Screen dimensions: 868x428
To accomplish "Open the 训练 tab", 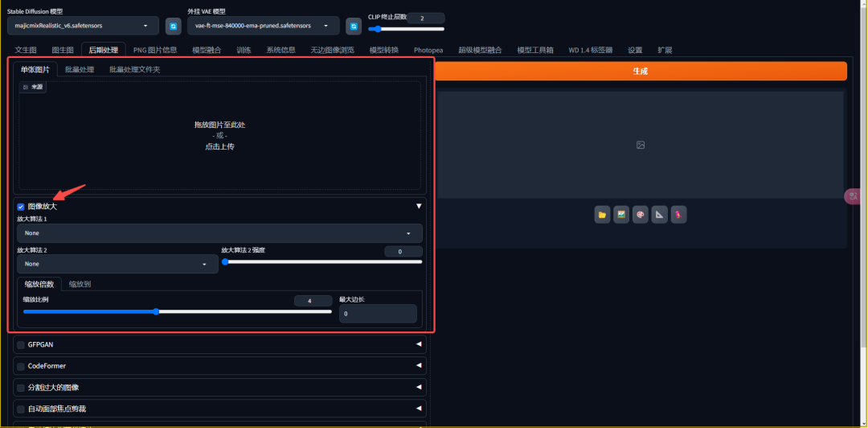I will (244, 50).
